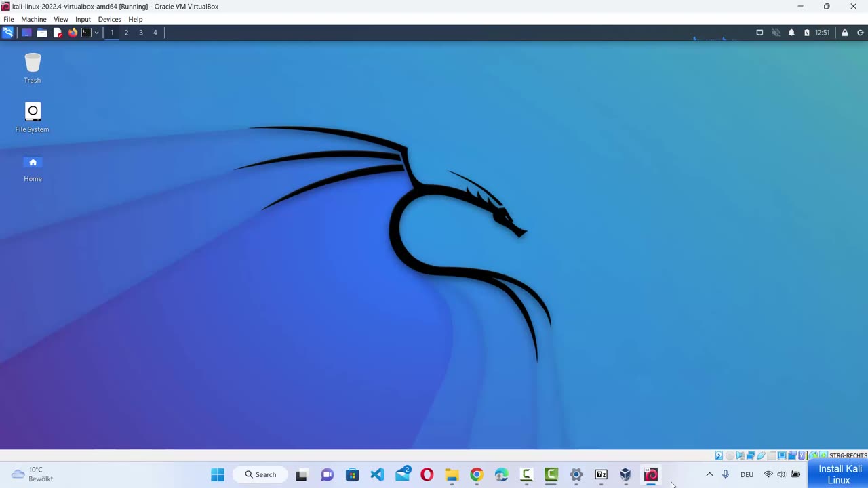Open the 10°C Bewölkt weather widget
868x488 pixels.
(x=32, y=474)
